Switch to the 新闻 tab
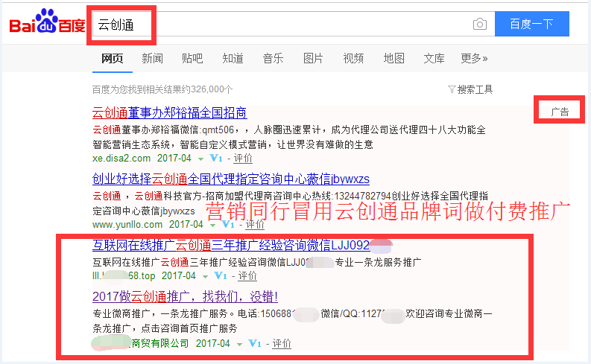The image size is (591, 364). 152,58
